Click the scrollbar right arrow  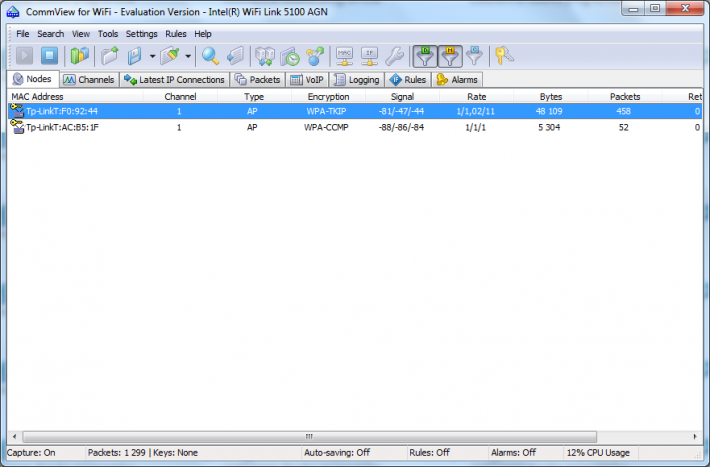[695, 437]
